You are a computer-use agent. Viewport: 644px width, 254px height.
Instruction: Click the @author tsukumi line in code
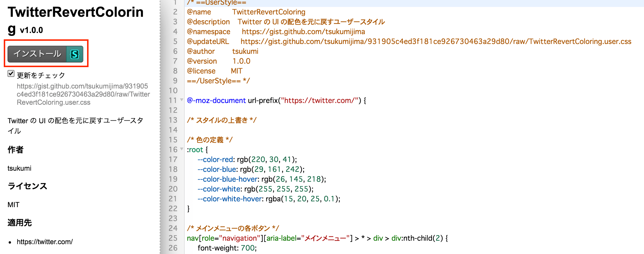pyautogui.click(x=222, y=51)
